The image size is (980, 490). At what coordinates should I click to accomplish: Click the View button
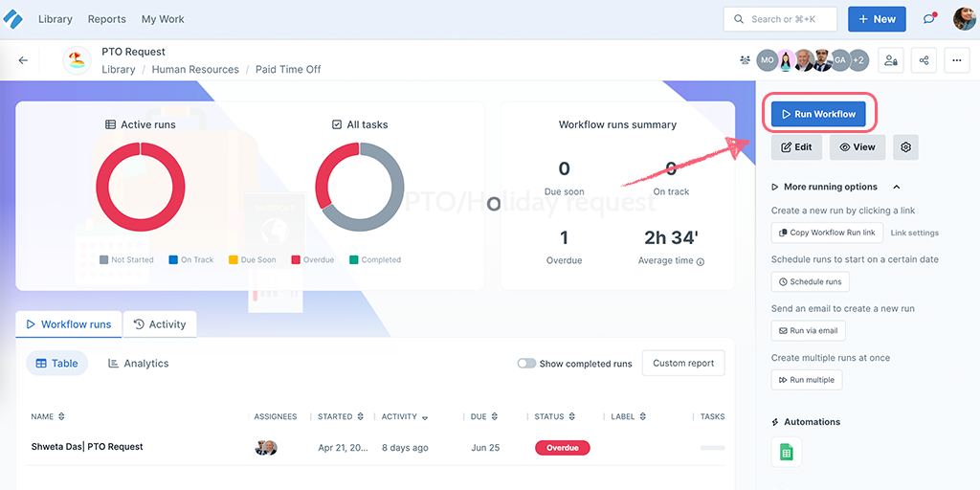tap(857, 147)
